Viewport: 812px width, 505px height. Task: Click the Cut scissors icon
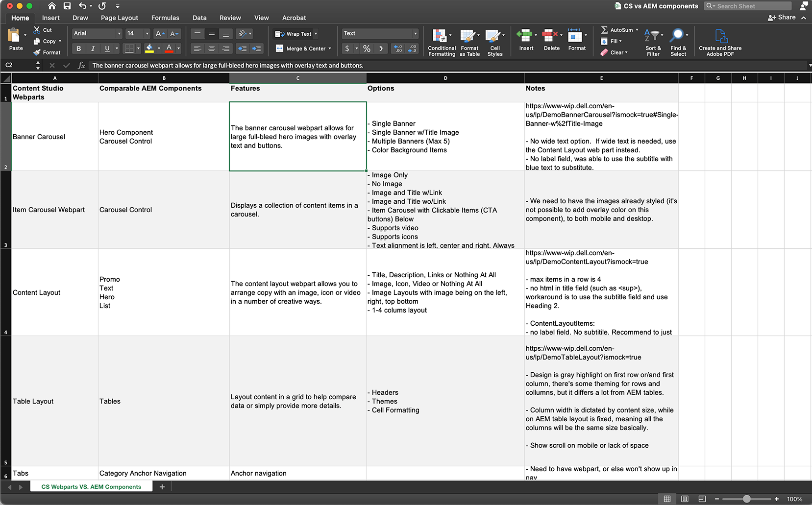click(37, 30)
